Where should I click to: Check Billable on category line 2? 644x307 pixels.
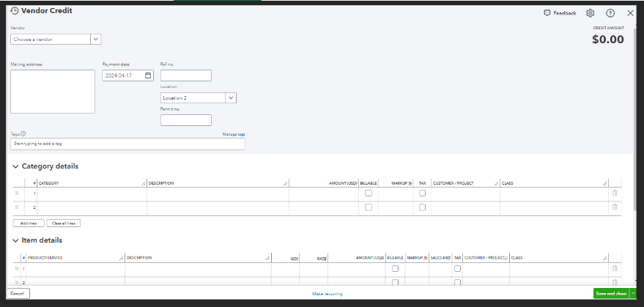[369, 207]
